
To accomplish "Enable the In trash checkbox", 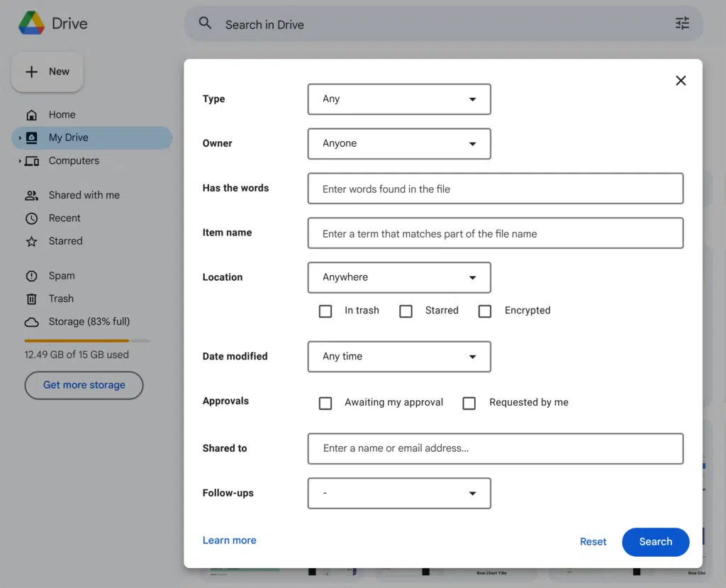I will coord(325,311).
